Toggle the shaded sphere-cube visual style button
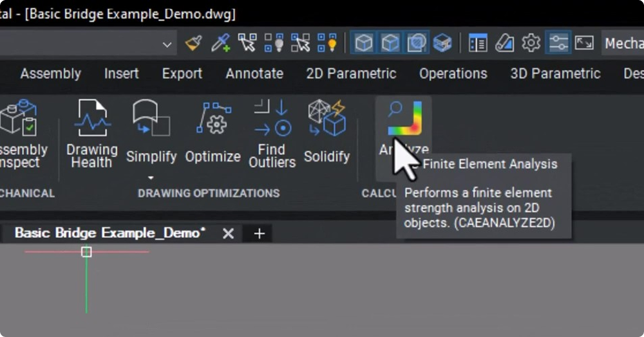This screenshot has height=337, width=644. pos(416,42)
